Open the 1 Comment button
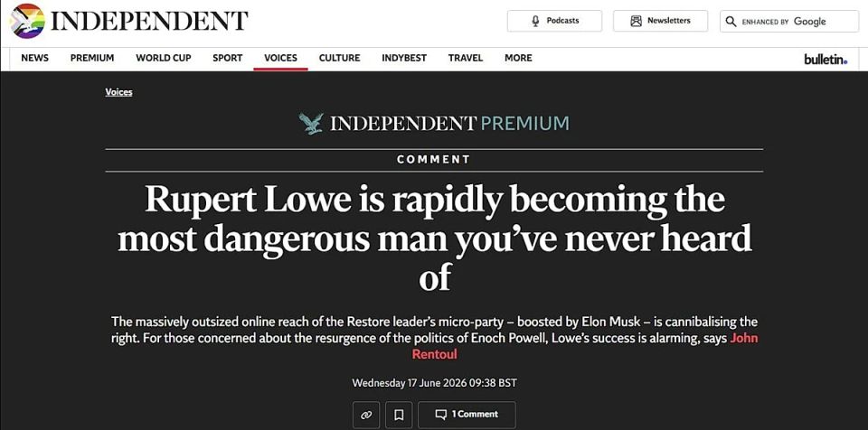Viewport: 868px width, 430px height. point(467,415)
